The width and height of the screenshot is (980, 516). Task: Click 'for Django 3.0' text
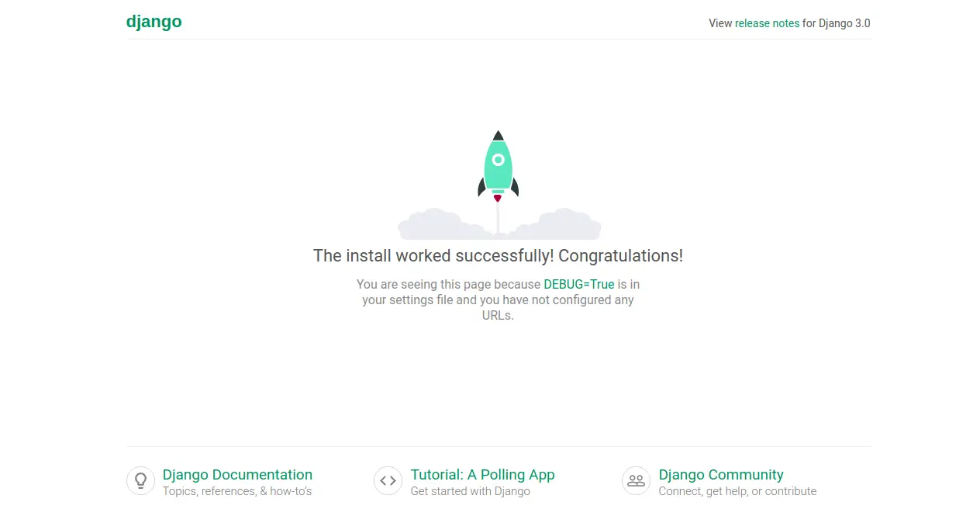coord(837,23)
